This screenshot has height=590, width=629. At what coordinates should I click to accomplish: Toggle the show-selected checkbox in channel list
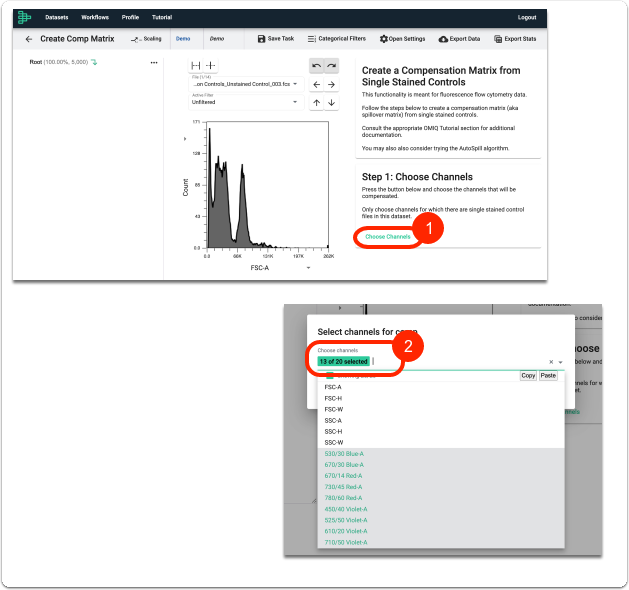(x=330, y=376)
